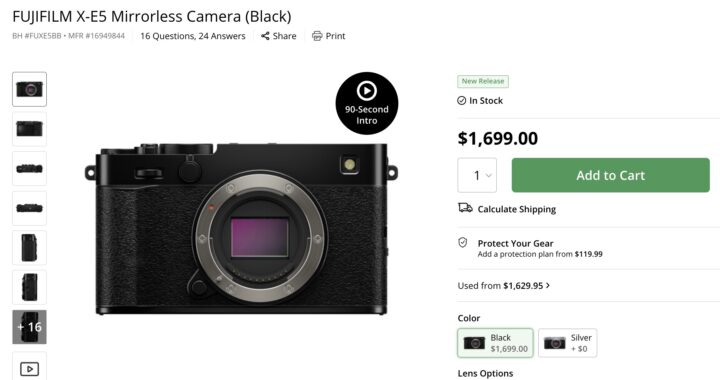This screenshot has height=380, width=720.
Task: Click the Calculate Shipping link
Action: 517,209
